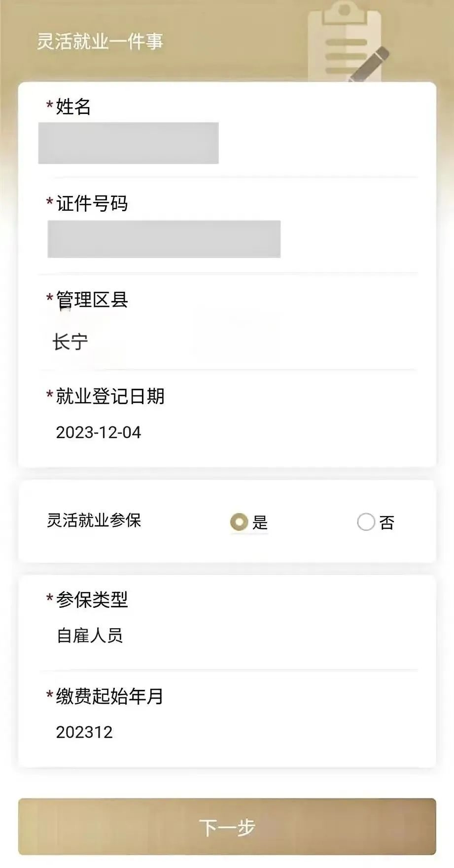
Task: Click the 姓名 field label
Action: point(73,107)
